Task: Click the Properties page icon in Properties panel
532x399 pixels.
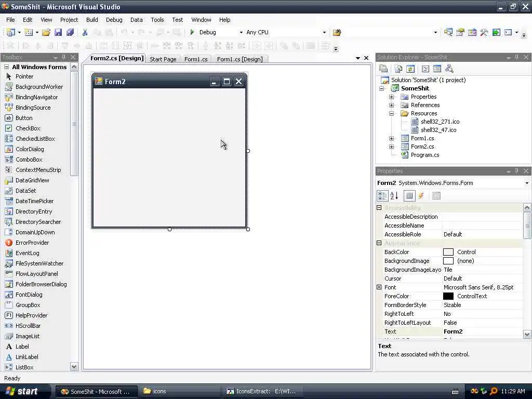Action: click(436, 196)
